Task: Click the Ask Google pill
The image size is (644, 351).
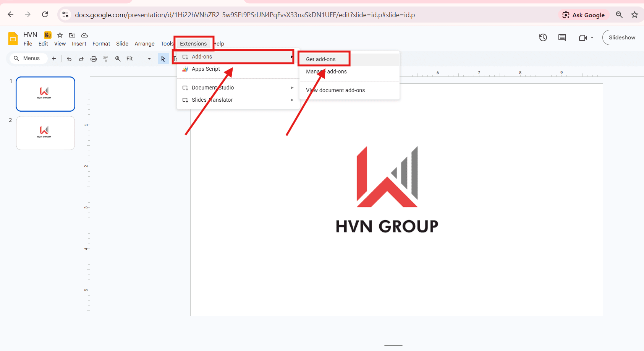Action: (584, 15)
